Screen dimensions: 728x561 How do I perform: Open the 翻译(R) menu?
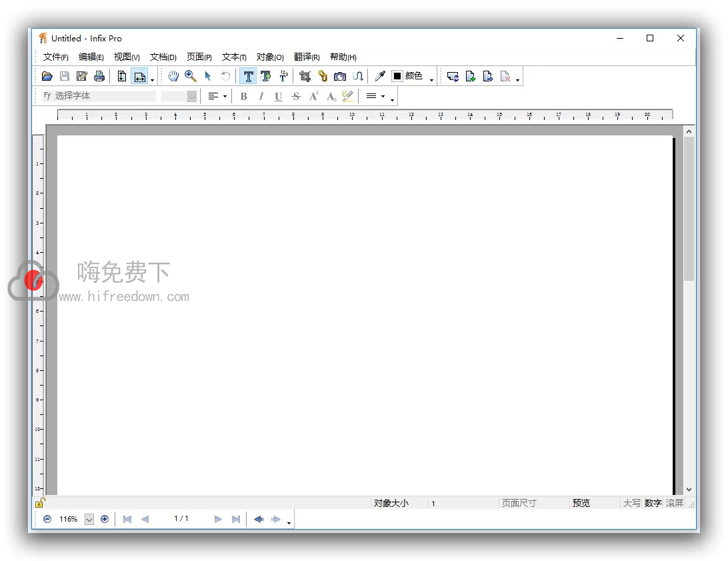coord(307,57)
